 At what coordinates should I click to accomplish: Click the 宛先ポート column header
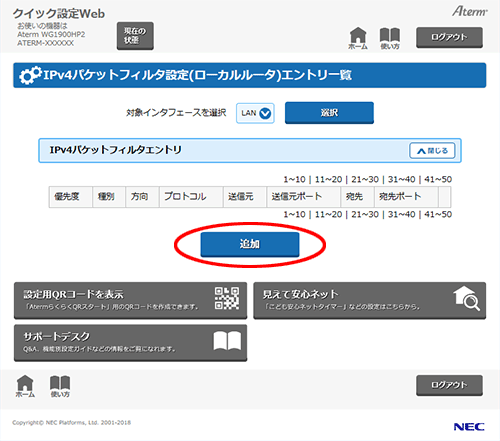pyautogui.click(x=406, y=197)
